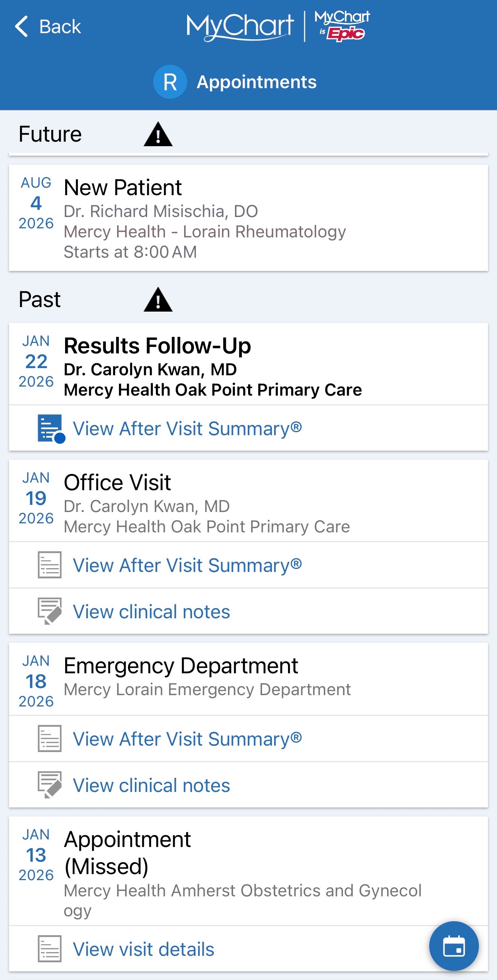Tap the summary document icon for Emergency Department
Screen dimensions: 497x980
[x=49, y=738]
